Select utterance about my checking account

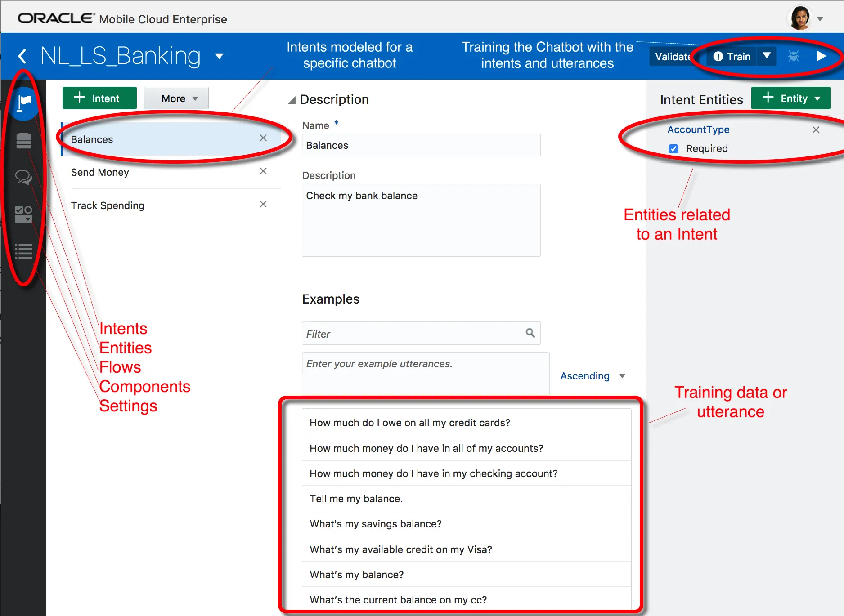(x=467, y=473)
